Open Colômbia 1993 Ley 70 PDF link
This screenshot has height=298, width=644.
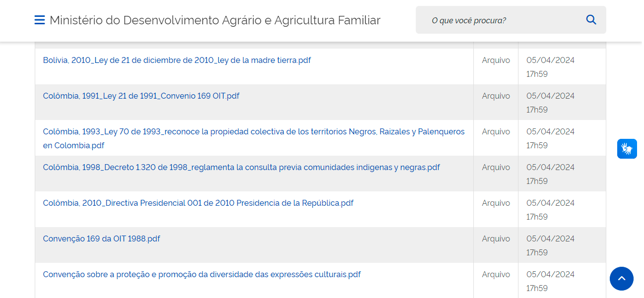pos(254,132)
